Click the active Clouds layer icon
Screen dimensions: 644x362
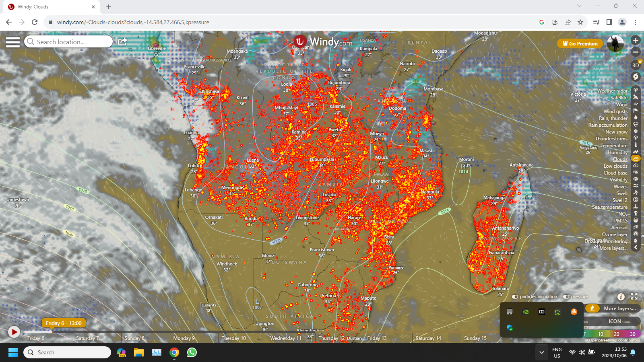(636, 159)
